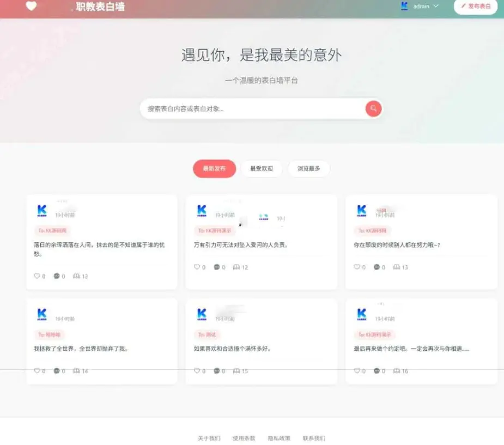This screenshot has width=504, height=445.
Task: Like the 我拯救了全世界 post
Action: 37,371
